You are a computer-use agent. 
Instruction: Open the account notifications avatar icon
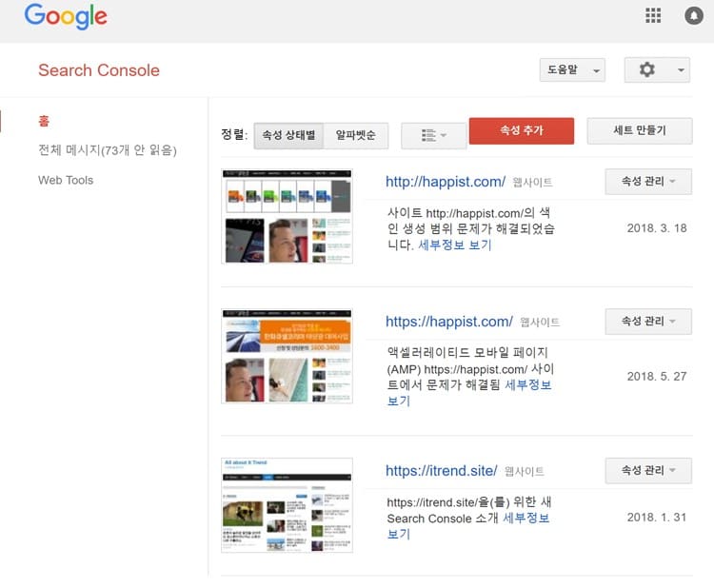[x=694, y=16]
